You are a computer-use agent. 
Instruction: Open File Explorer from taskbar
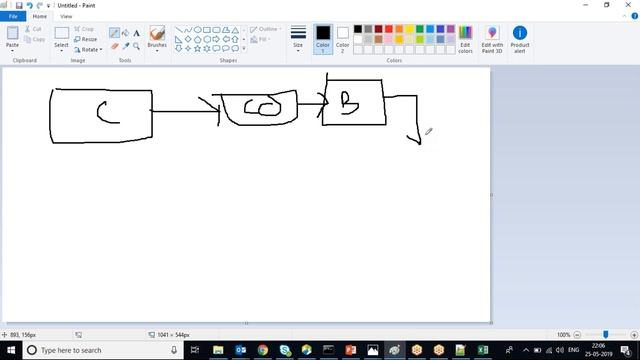218,350
